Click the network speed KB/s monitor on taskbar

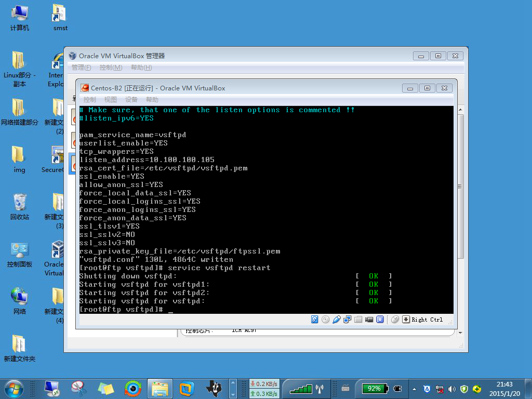[264, 389]
